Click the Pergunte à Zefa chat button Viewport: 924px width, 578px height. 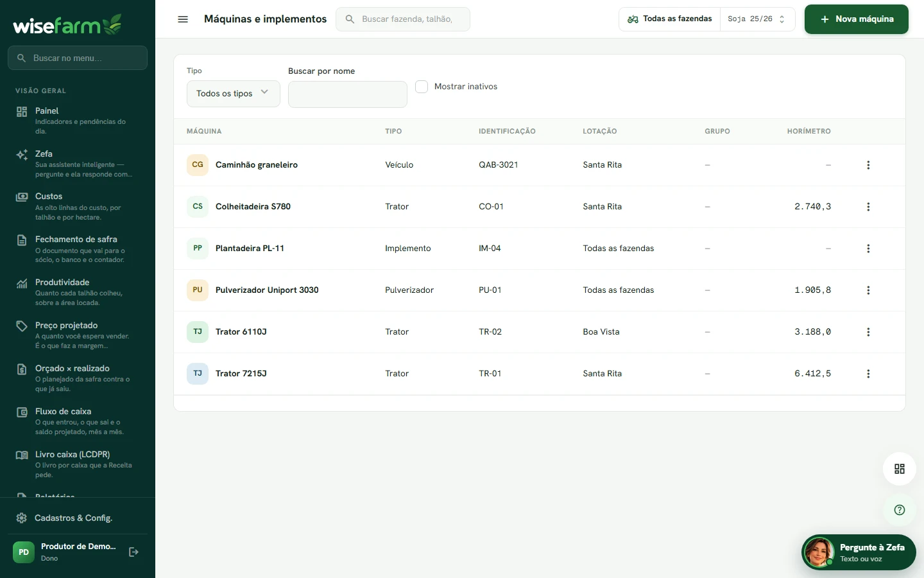859,552
